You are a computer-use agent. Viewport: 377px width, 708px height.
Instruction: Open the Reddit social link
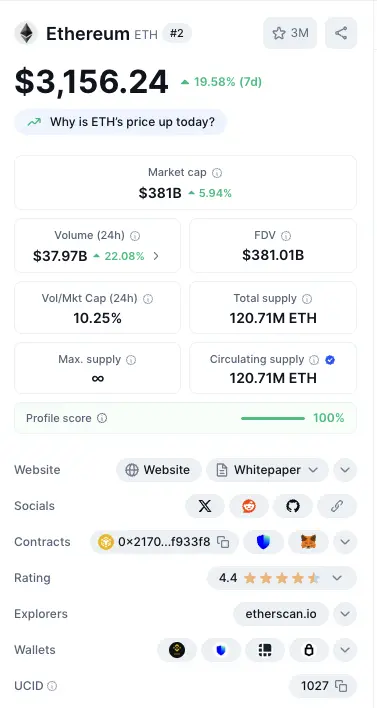click(249, 506)
